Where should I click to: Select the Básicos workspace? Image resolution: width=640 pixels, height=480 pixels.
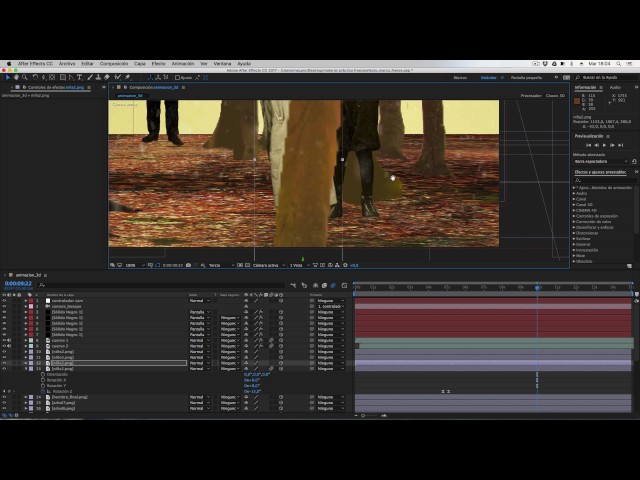(x=460, y=78)
